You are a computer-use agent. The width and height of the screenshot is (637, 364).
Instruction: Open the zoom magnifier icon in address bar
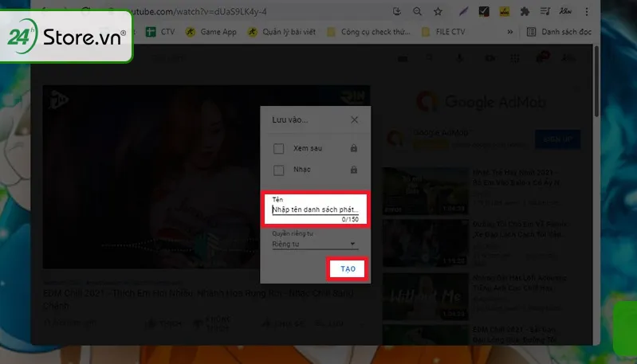coord(416,12)
